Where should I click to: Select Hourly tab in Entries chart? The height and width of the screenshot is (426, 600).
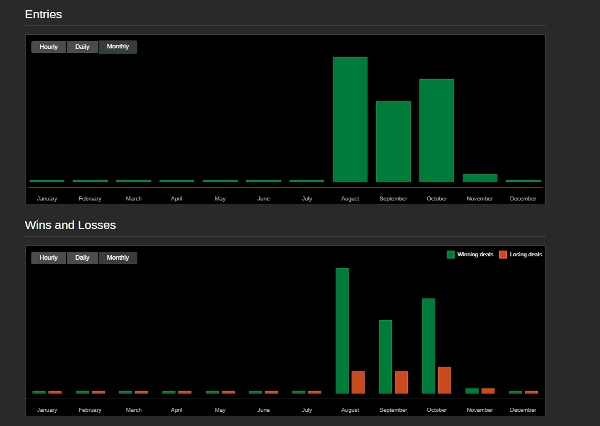coord(49,47)
